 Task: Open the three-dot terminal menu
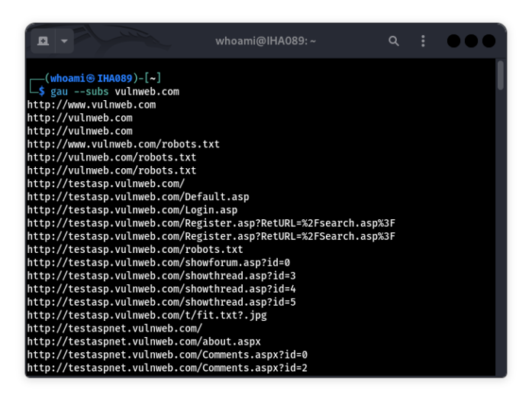pyautogui.click(x=423, y=41)
